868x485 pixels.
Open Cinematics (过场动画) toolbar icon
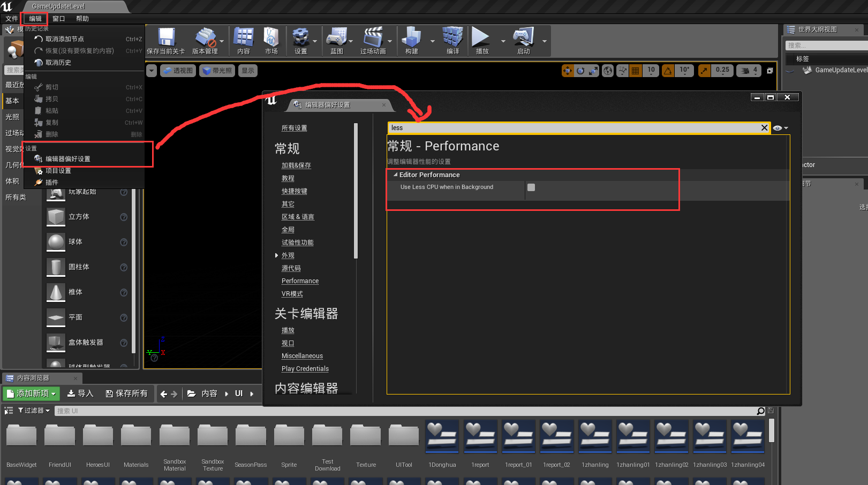(x=374, y=40)
